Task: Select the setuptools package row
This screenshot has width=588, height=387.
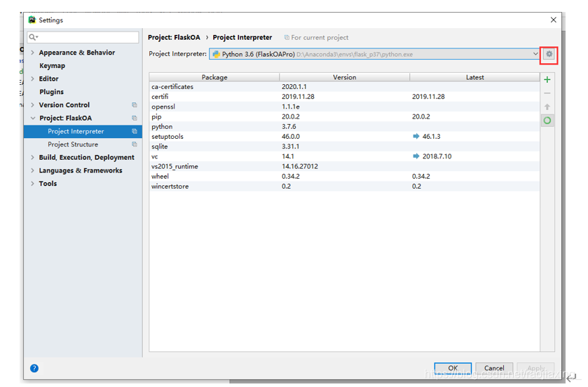Action: 344,137
